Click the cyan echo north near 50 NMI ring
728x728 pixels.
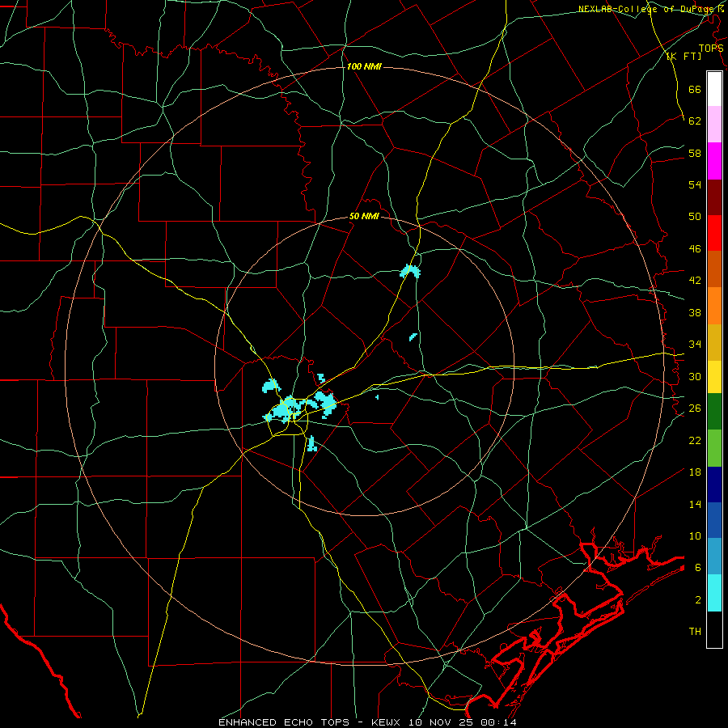point(410,271)
